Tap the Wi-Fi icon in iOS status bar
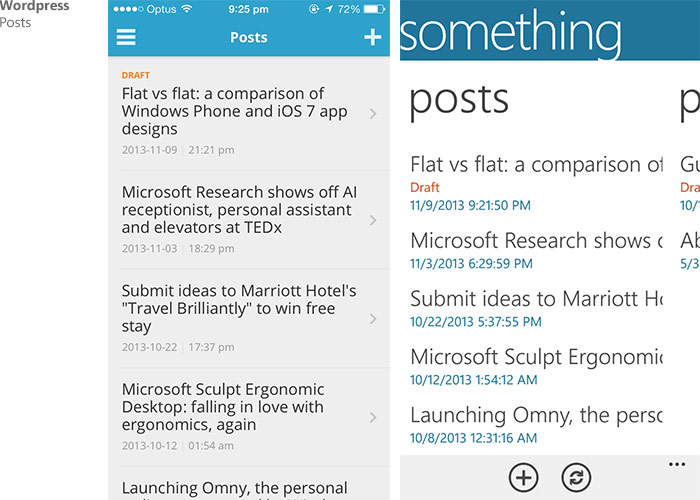Image resolution: width=700 pixels, height=500 pixels. 187,9
